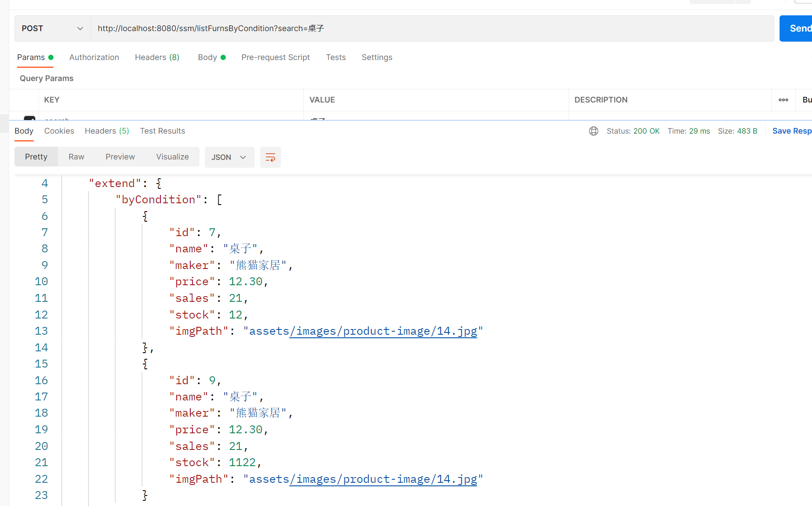Open the Authorization tab
This screenshot has width=812, height=506.
pos(94,57)
